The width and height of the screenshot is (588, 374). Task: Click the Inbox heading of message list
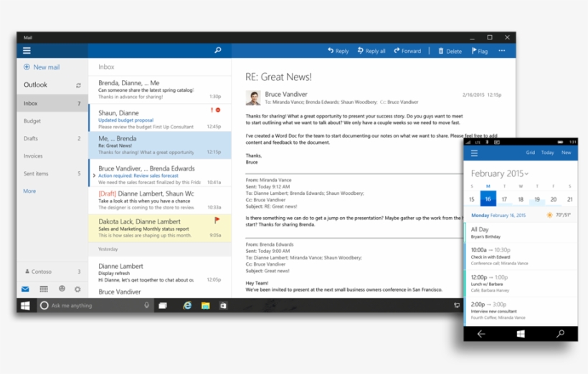(x=106, y=67)
